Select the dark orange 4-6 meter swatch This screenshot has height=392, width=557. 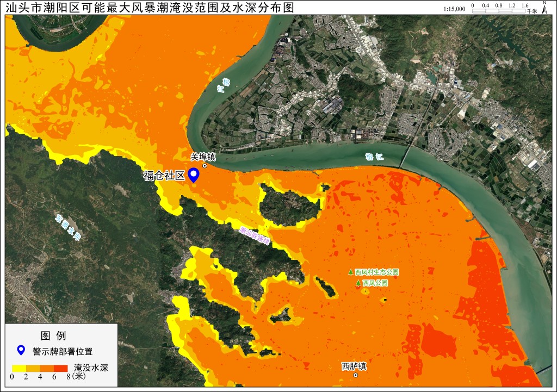point(47,368)
